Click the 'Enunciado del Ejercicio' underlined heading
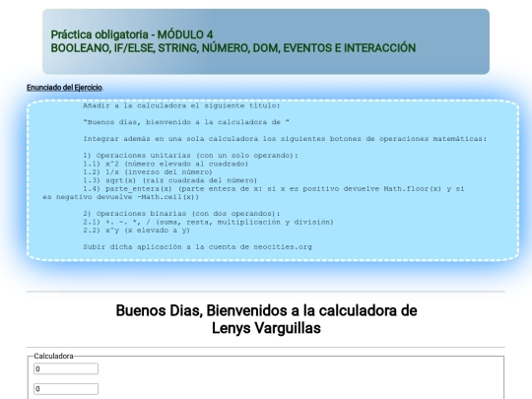The width and height of the screenshot is (532, 399). (64, 88)
